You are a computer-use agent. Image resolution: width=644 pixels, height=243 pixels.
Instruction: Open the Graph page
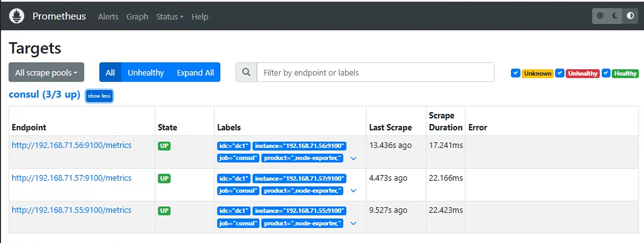pyautogui.click(x=137, y=16)
